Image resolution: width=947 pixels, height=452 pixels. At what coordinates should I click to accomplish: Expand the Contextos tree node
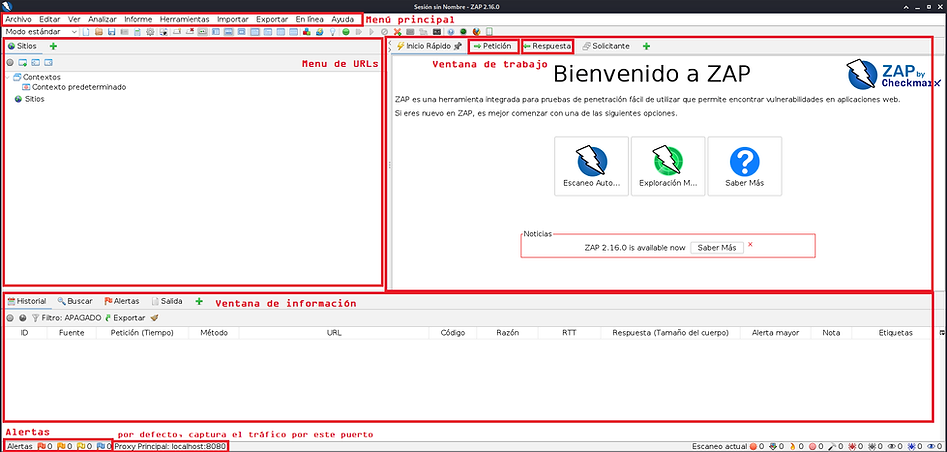click(x=8, y=77)
